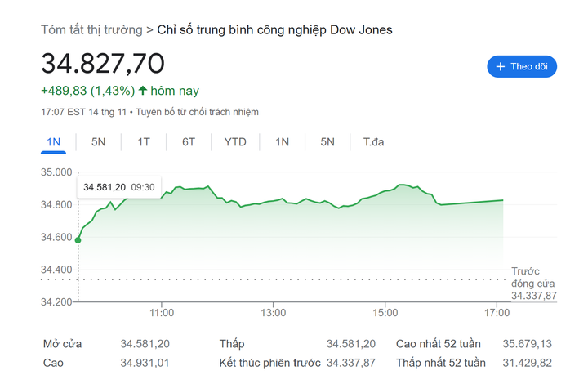Select the 1N tab right after YTD
This screenshot has height=384, width=588.
pyautogui.click(x=283, y=142)
